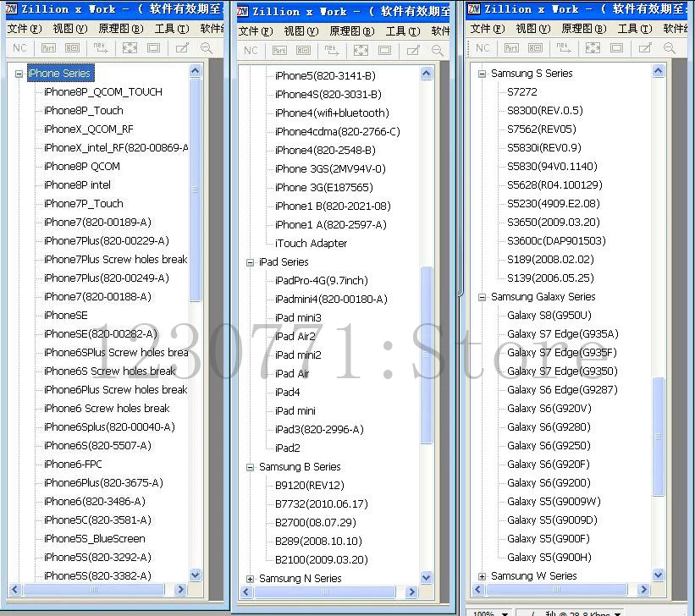Select iPhone8P_QCOM_TOUCH in the tree
Screen dimensions: 695x616
(x=102, y=92)
